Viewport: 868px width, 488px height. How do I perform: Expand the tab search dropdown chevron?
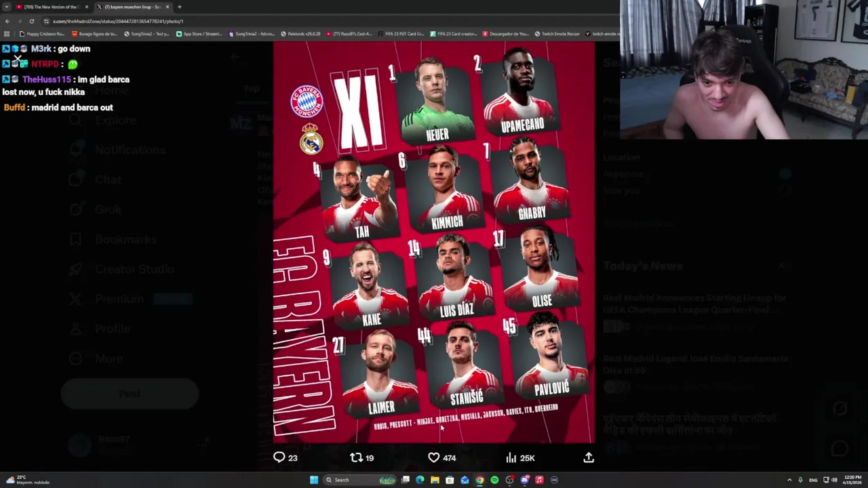pyautogui.click(x=7, y=7)
